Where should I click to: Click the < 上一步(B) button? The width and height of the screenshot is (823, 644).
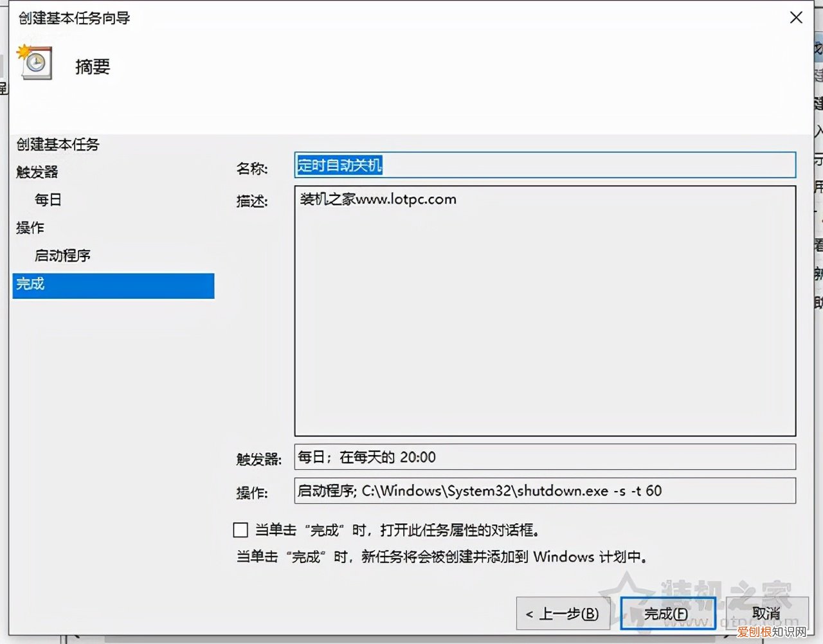click(563, 613)
